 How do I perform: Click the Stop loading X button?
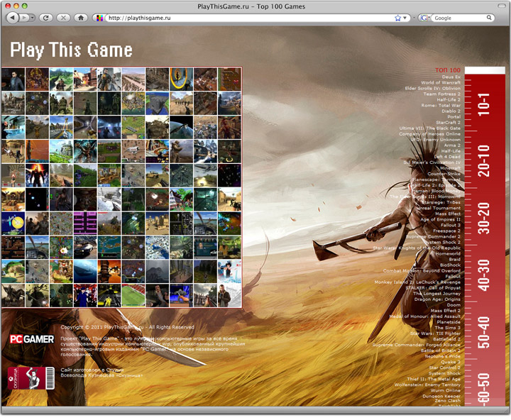pyautogui.click(x=64, y=18)
